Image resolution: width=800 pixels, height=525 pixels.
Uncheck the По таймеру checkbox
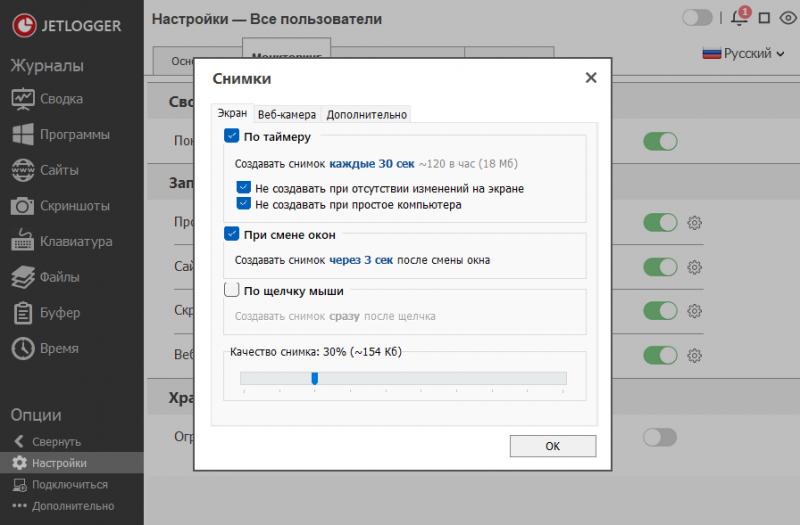232,136
